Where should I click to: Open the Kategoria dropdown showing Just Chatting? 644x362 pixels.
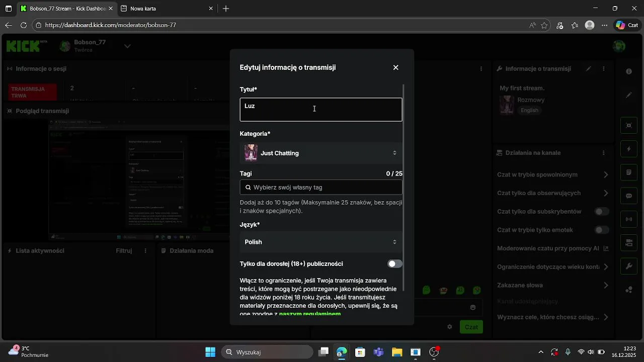click(321, 153)
